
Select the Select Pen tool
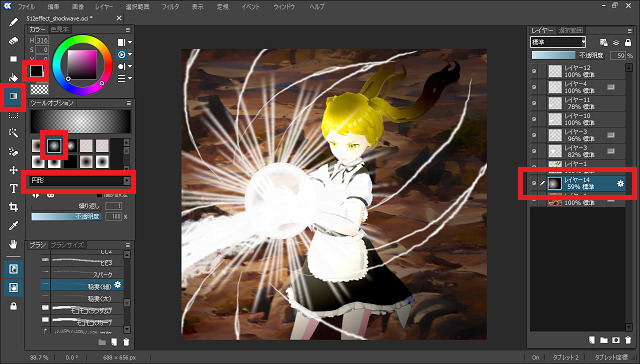(13, 151)
